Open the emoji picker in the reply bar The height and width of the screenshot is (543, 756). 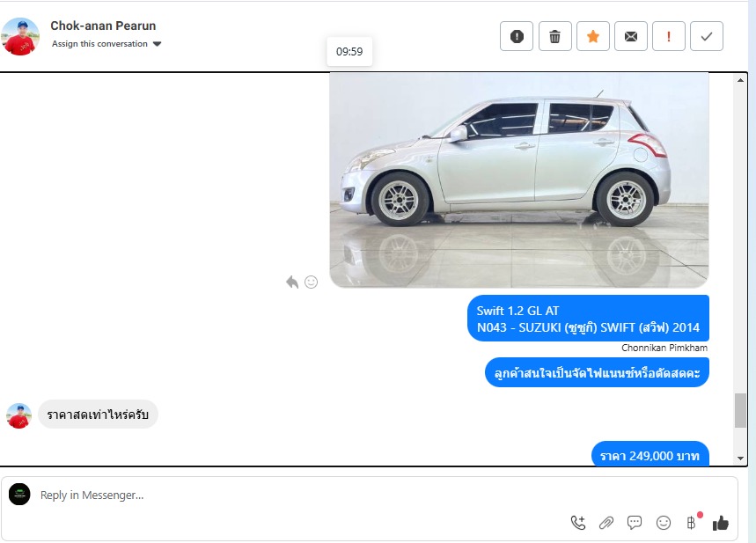[x=664, y=523]
